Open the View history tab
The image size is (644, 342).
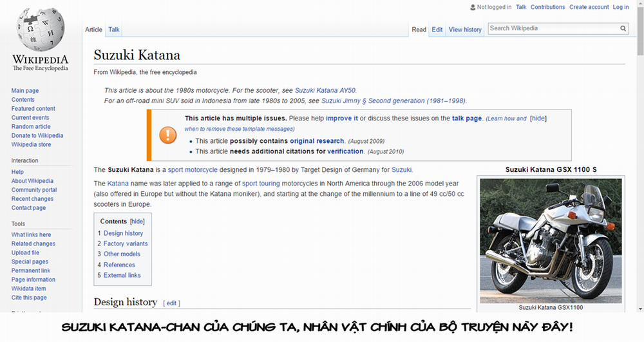tap(465, 30)
